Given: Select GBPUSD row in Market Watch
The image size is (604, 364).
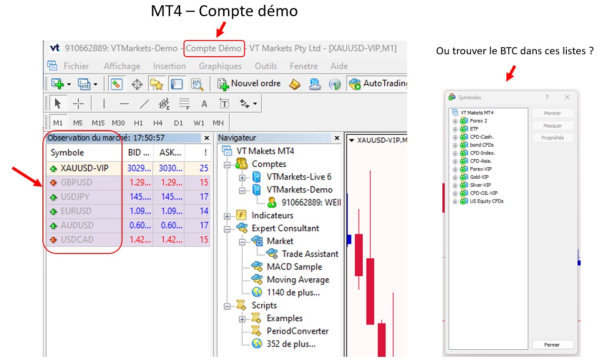Looking at the screenshot, I should (x=129, y=182).
